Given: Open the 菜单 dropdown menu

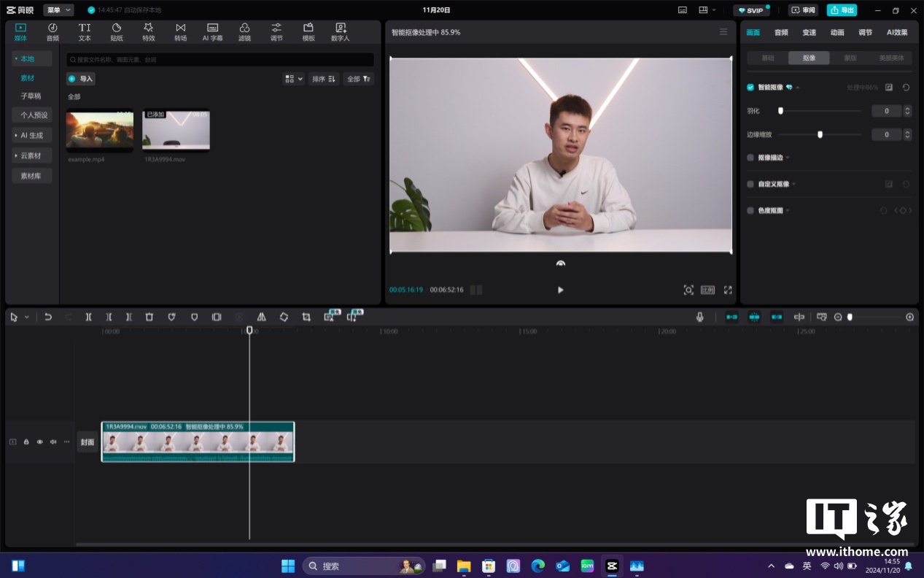Looking at the screenshot, I should click(x=58, y=10).
